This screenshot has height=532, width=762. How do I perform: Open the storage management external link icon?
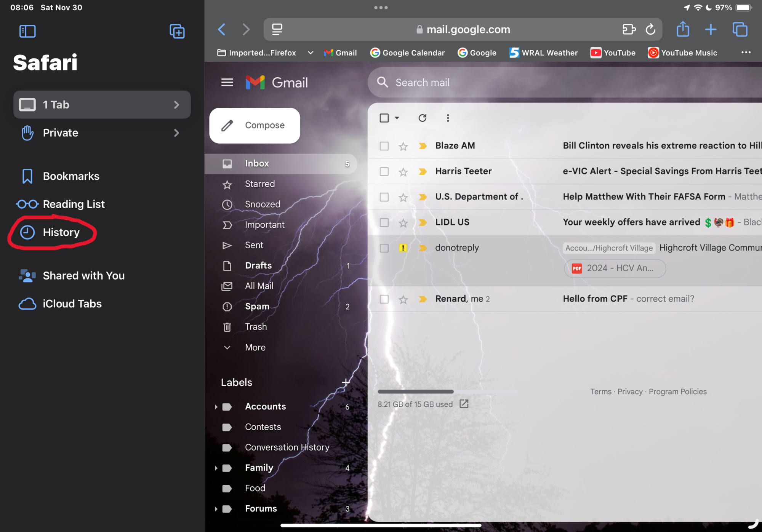pos(464,404)
